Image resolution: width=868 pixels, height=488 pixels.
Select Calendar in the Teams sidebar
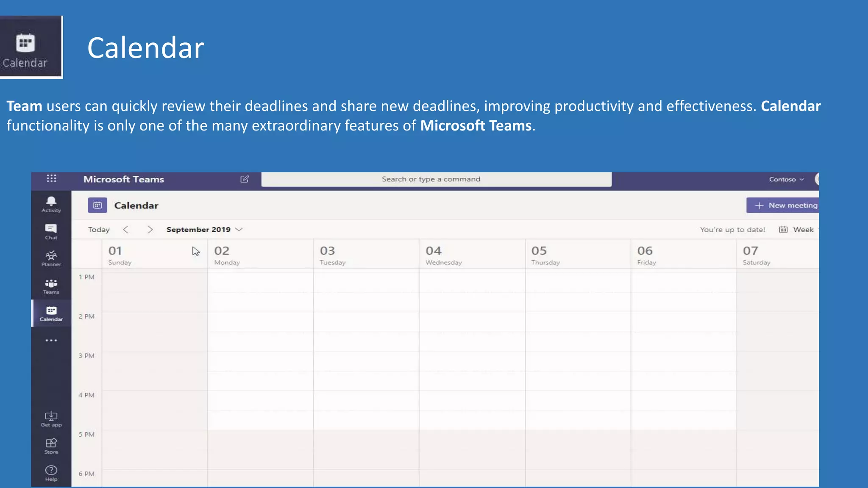[51, 314]
